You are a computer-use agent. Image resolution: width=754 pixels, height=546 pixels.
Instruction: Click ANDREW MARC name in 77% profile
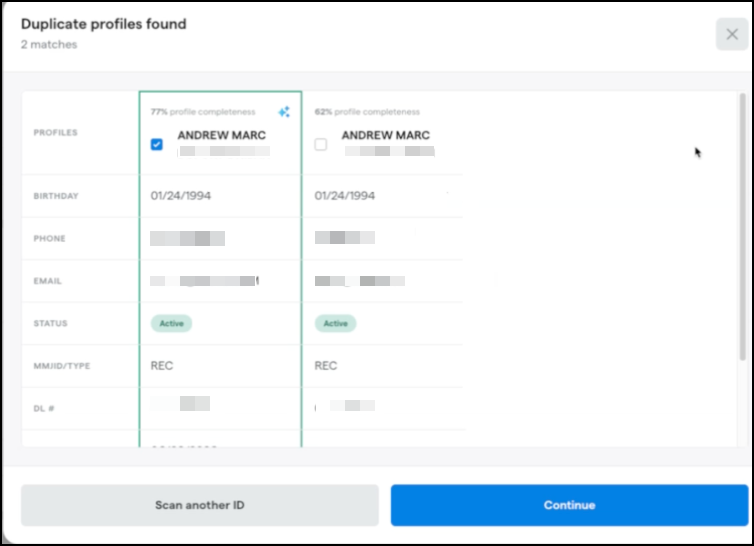click(222, 135)
